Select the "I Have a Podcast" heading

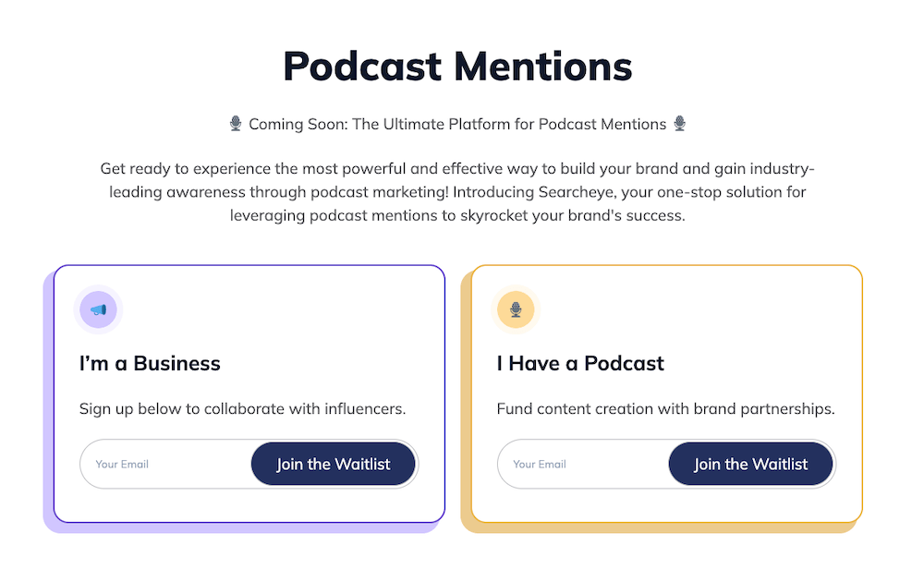pyautogui.click(x=580, y=363)
